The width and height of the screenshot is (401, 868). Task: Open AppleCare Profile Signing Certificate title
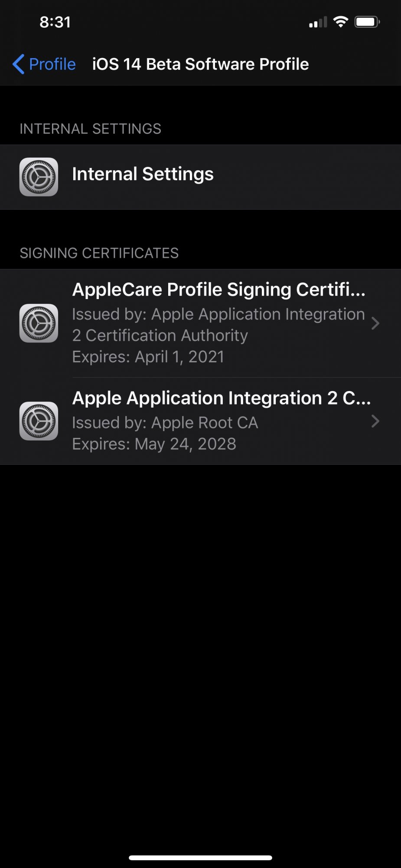[x=218, y=290]
